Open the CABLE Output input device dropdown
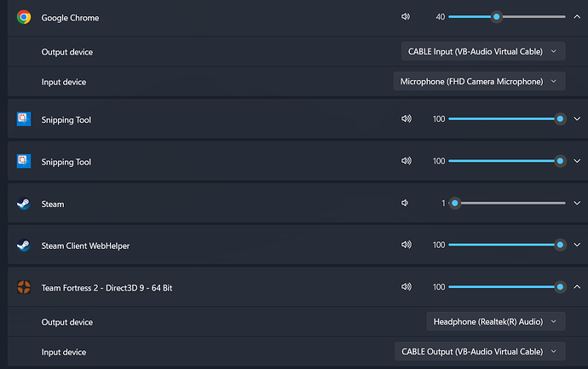 [480, 352]
